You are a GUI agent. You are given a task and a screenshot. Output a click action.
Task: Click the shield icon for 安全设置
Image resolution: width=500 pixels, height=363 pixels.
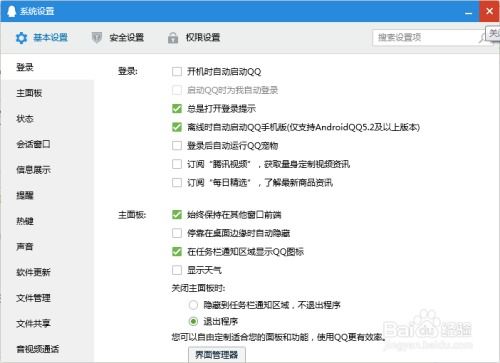coord(97,38)
